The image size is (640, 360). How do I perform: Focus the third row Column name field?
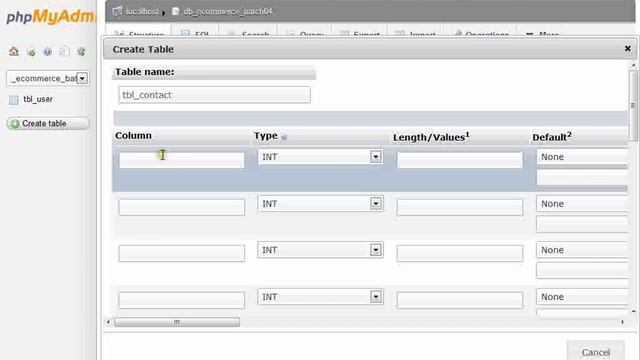[x=182, y=253]
